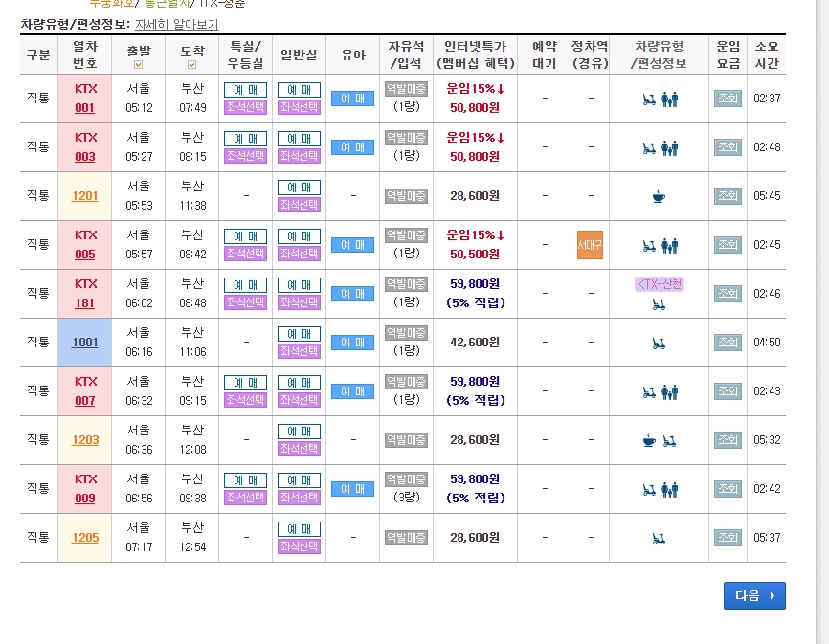
Task: Click infant 예매 button for KTX 007
Action: pyautogui.click(x=352, y=391)
